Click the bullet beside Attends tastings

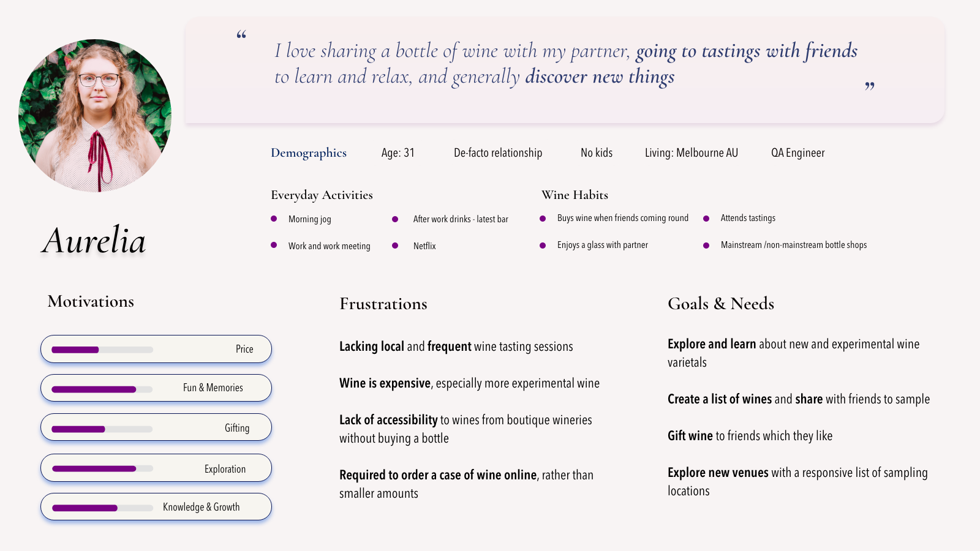click(706, 218)
